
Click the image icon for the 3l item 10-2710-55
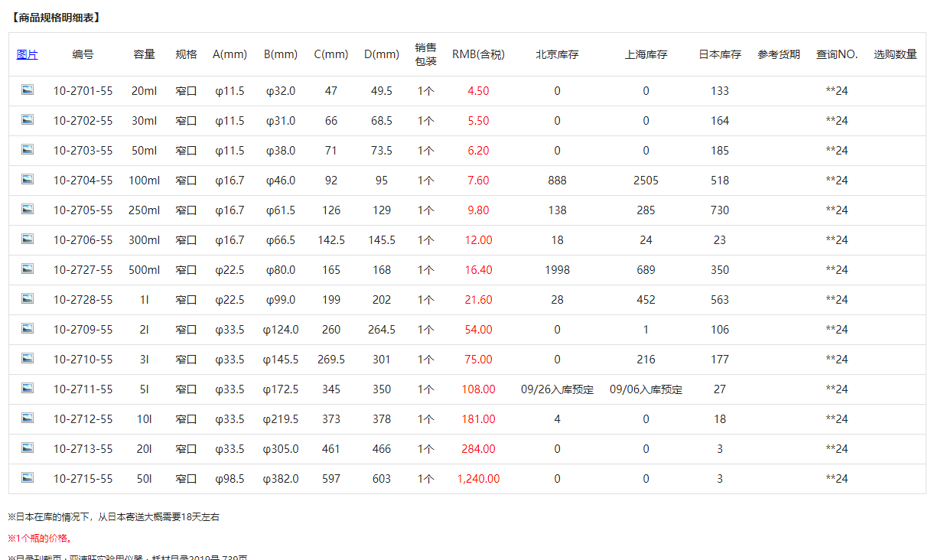28,358
